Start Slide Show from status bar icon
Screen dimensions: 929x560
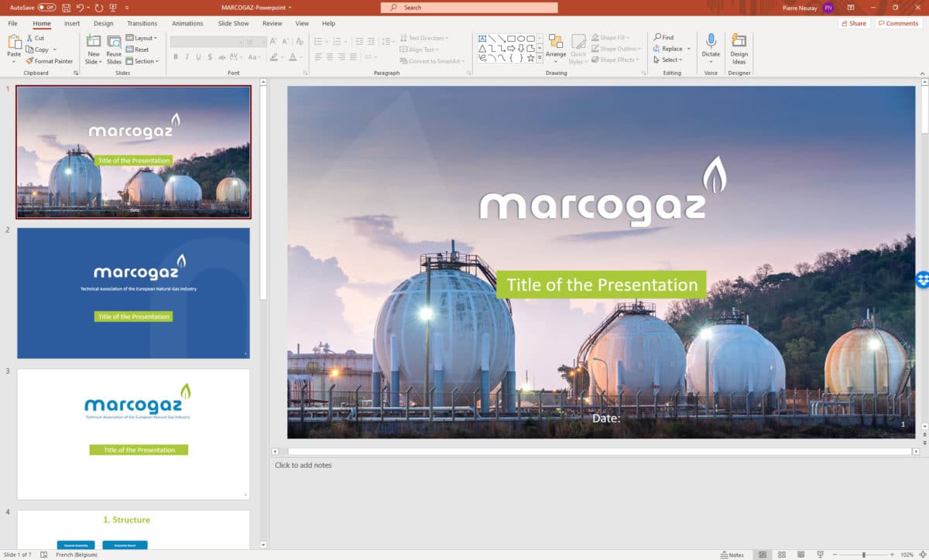click(820, 555)
